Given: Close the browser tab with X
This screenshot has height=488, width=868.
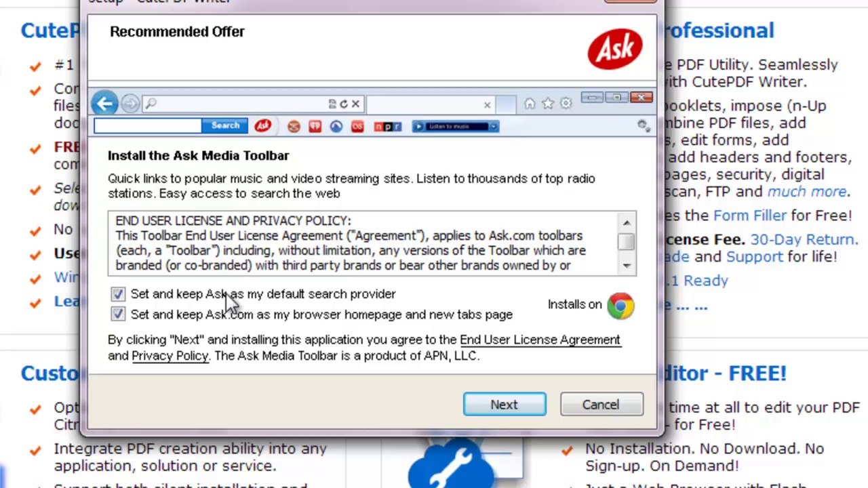Looking at the screenshot, I should (x=487, y=105).
